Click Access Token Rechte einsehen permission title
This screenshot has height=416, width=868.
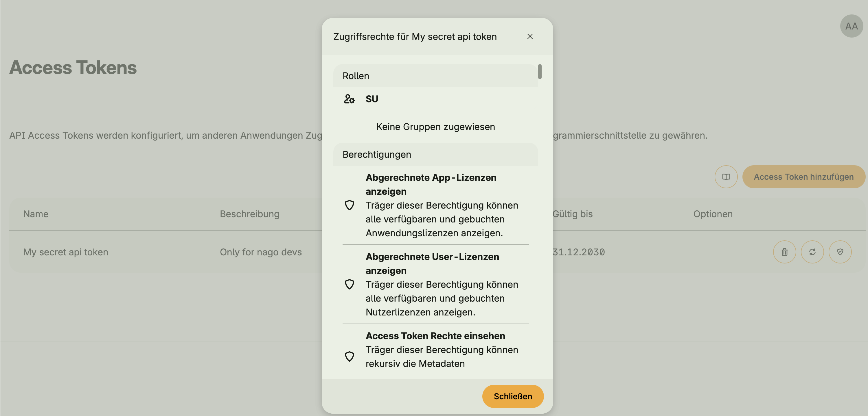[x=435, y=336]
